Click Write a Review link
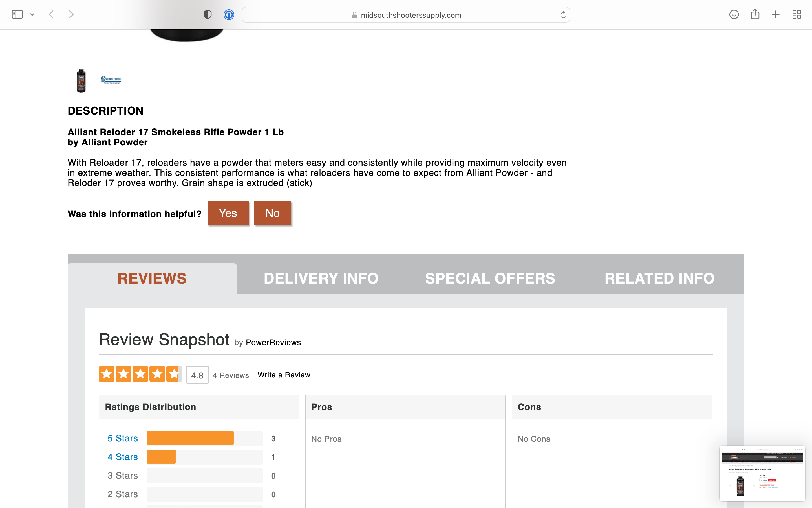This screenshot has width=812, height=508. tap(284, 375)
